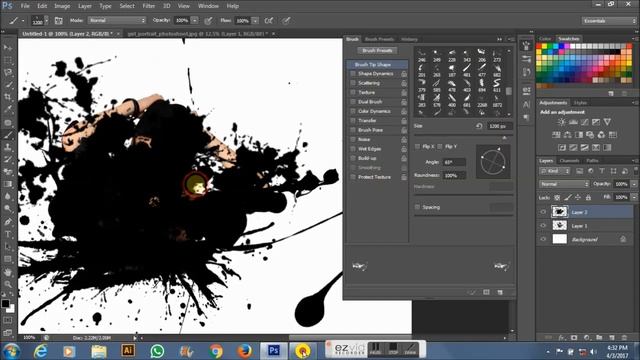Open the Flow dropdown arrow in options bar

pos(255,20)
